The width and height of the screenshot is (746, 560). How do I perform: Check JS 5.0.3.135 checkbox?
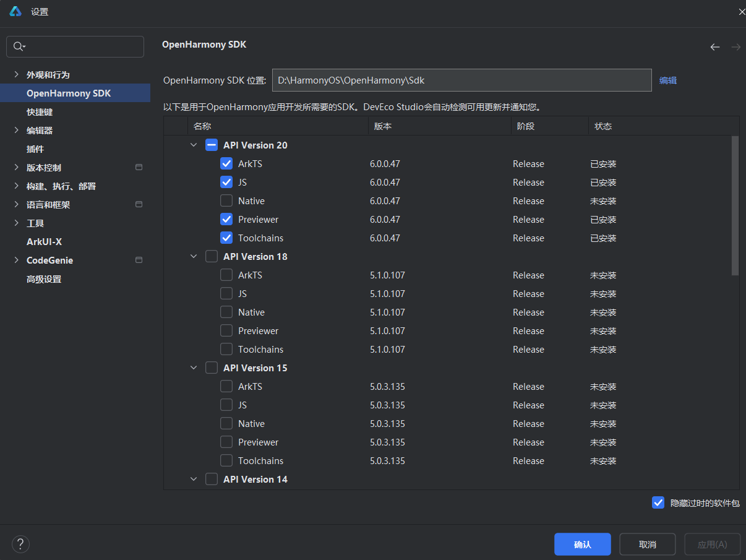coord(226,405)
